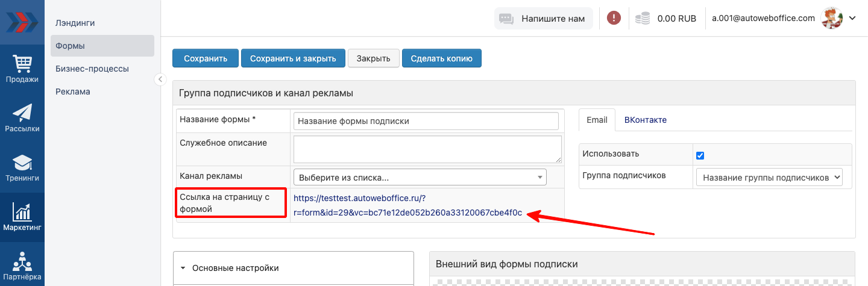868x286 pixels.
Task: Click the Сохранить и закрыть button
Action: [x=293, y=58]
